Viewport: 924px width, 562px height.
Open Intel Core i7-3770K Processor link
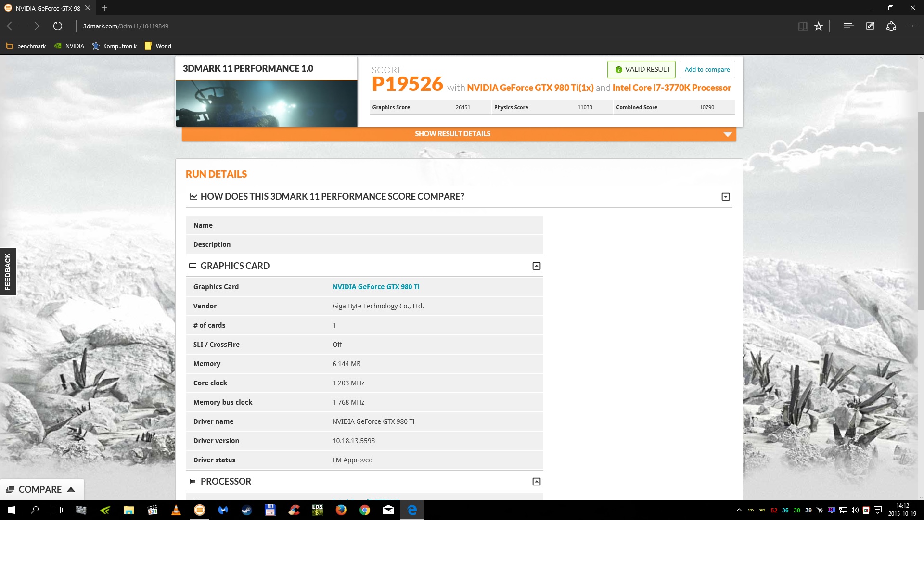(x=671, y=88)
